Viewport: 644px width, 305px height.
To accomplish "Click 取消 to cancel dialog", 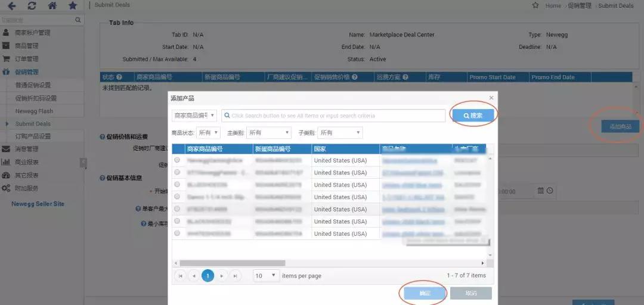I will point(471,294).
